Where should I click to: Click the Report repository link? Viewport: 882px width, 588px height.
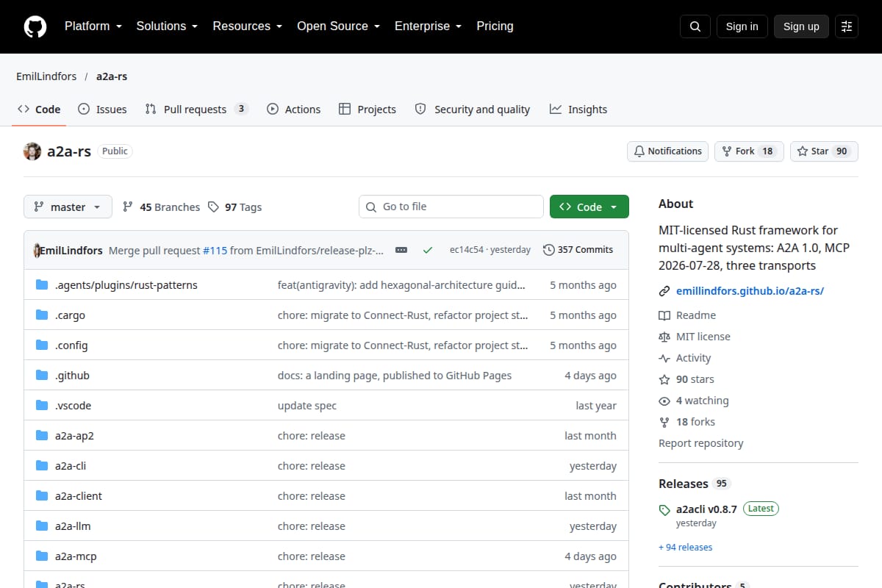click(700, 443)
